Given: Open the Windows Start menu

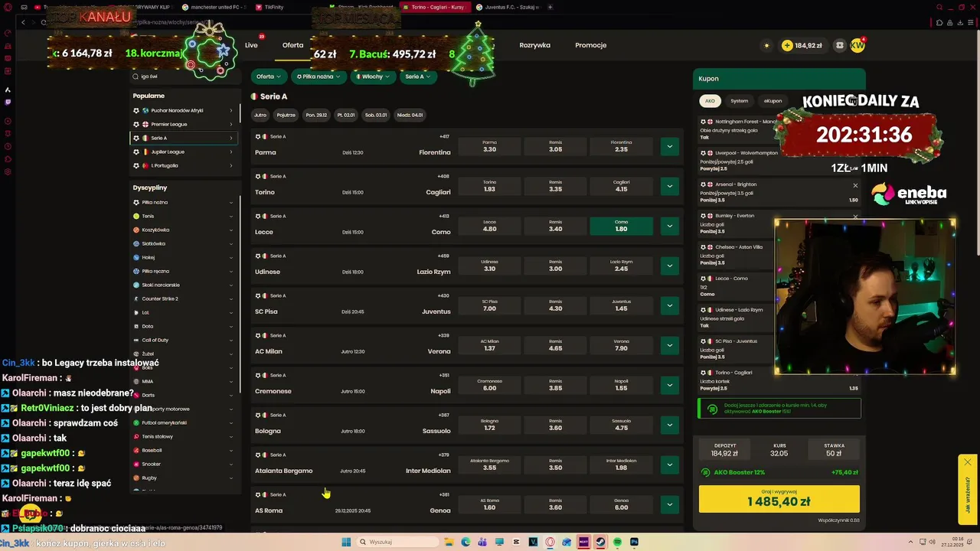Looking at the screenshot, I should pyautogui.click(x=346, y=542).
